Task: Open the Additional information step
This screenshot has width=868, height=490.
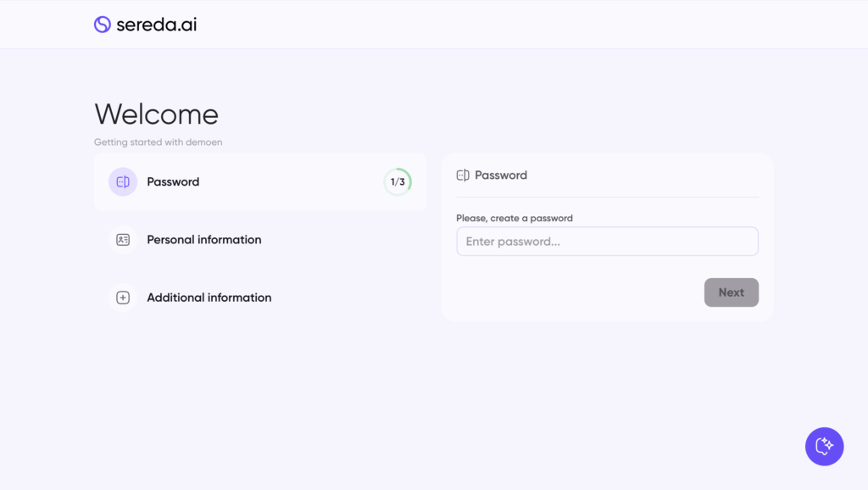Action: [x=209, y=298]
